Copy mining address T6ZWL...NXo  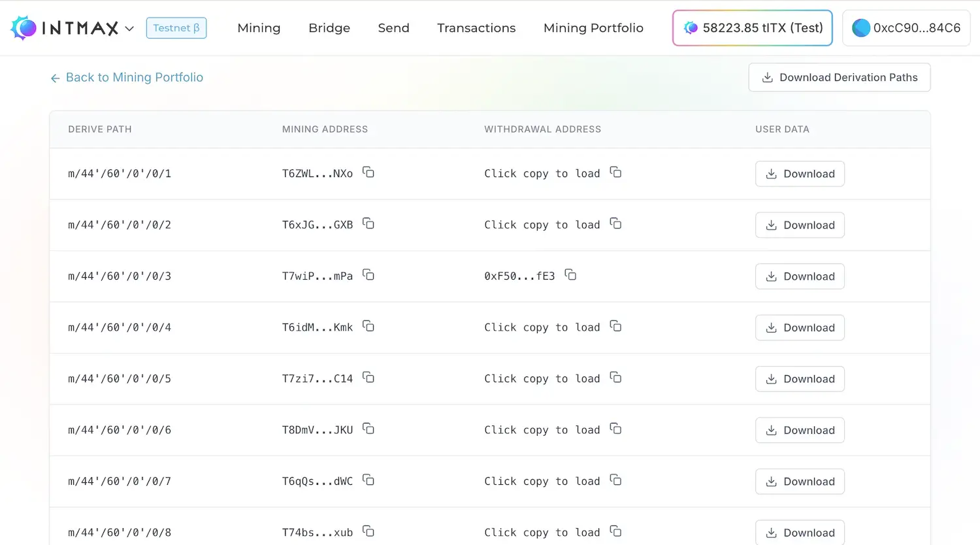click(x=368, y=172)
